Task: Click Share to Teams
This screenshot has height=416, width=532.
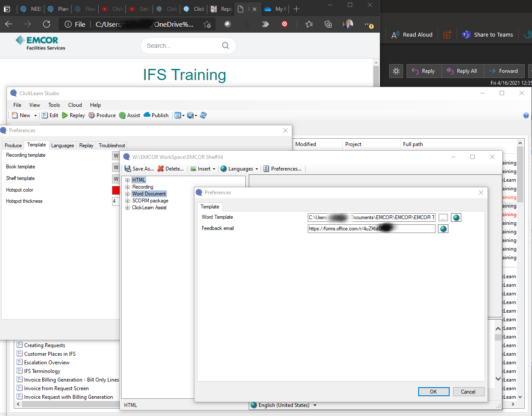Action: coord(488,35)
